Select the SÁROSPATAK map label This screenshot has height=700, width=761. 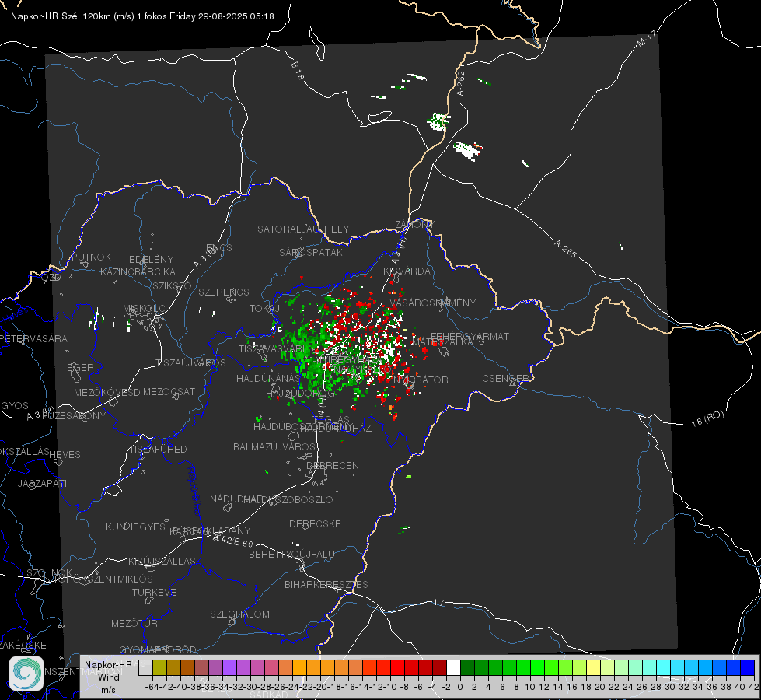pyautogui.click(x=311, y=252)
